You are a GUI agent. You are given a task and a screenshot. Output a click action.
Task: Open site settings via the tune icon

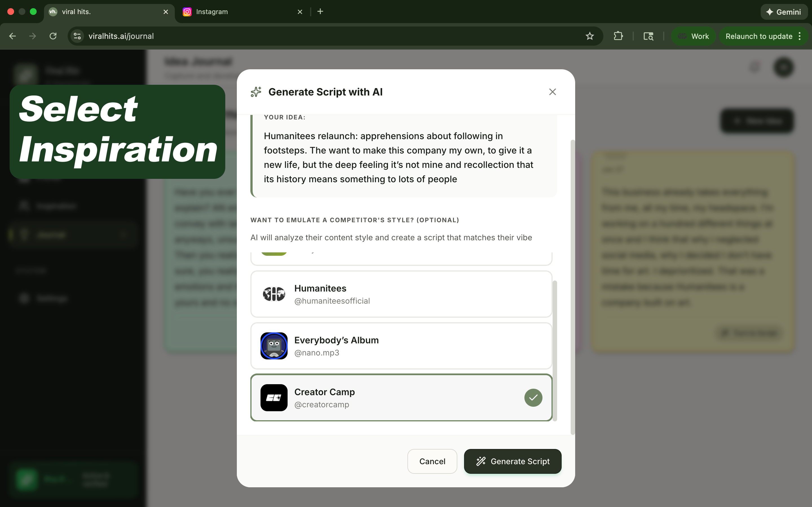tap(77, 36)
